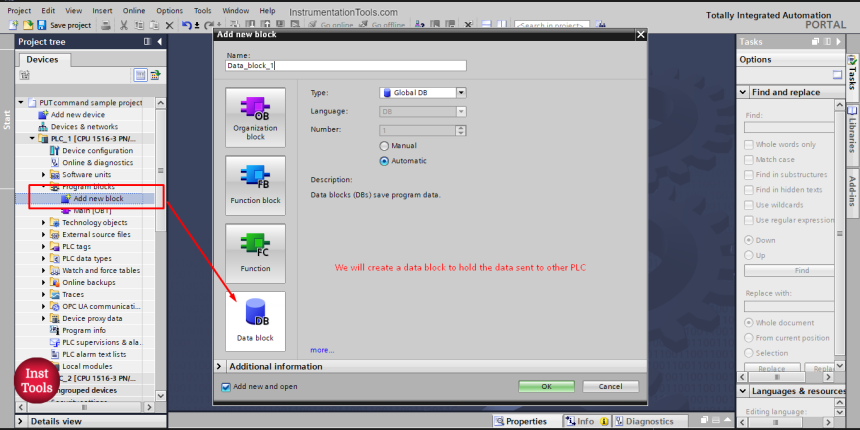Toggle Add new and open checkbox
Image resolution: width=860 pixels, height=430 pixels.
pos(225,387)
